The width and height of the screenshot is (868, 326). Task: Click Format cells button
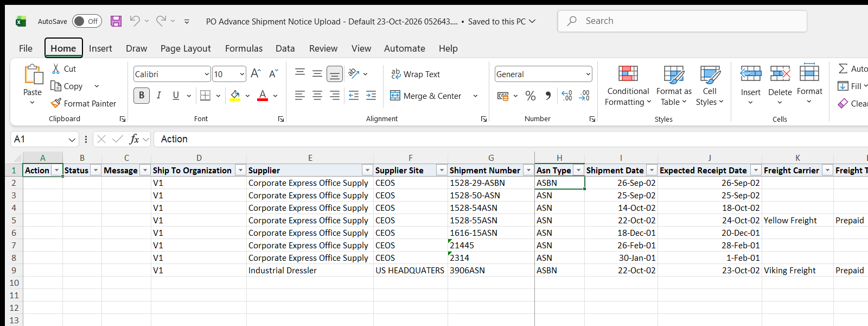pyautogui.click(x=809, y=84)
